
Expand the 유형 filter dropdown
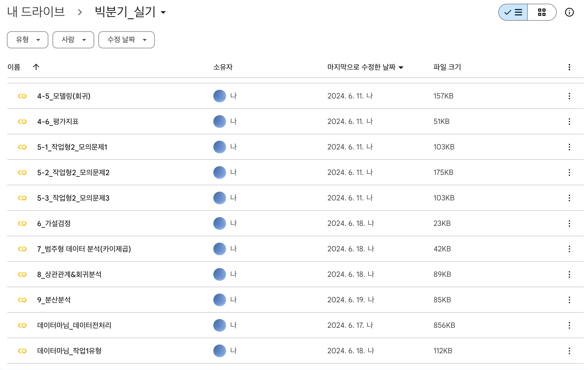pos(28,40)
